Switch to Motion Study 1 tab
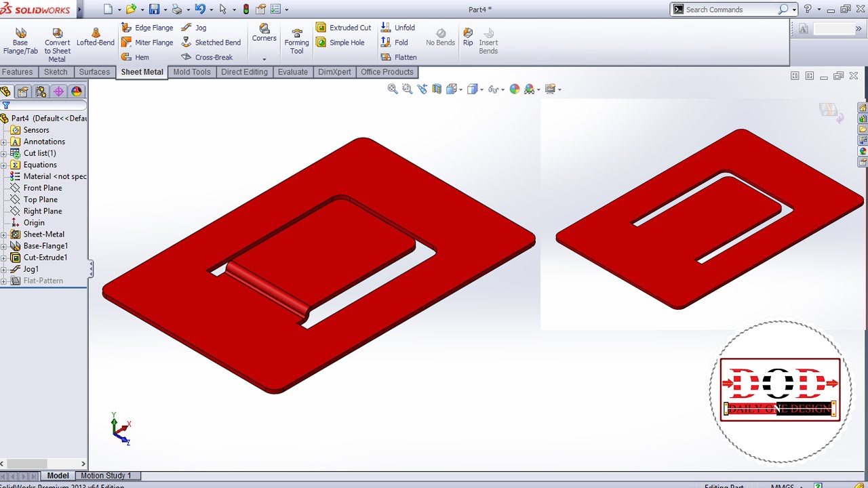The height and width of the screenshot is (488, 868). pyautogui.click(x=106, y=476)
